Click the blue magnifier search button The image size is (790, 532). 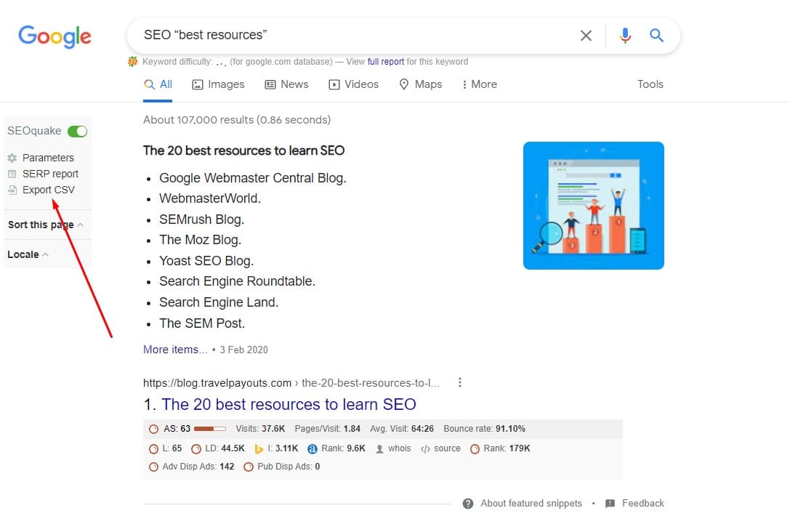pyautogui.click(x=656, y=36)
